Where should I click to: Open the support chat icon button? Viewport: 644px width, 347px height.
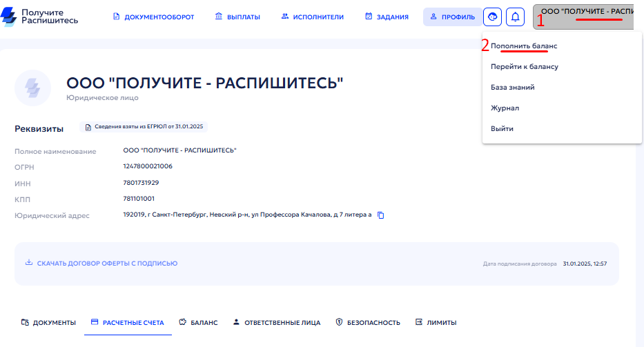[x=492, y=17]
